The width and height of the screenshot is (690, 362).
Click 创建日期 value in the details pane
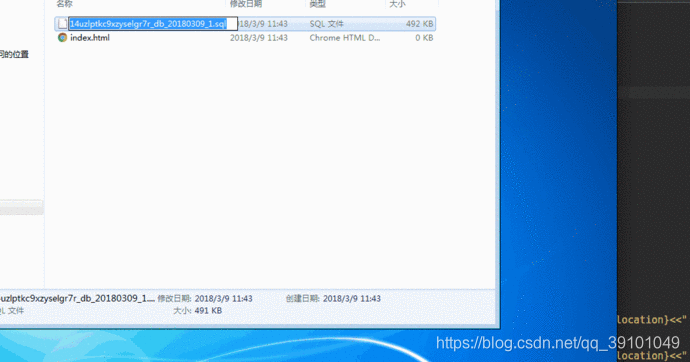click(352, 299)
